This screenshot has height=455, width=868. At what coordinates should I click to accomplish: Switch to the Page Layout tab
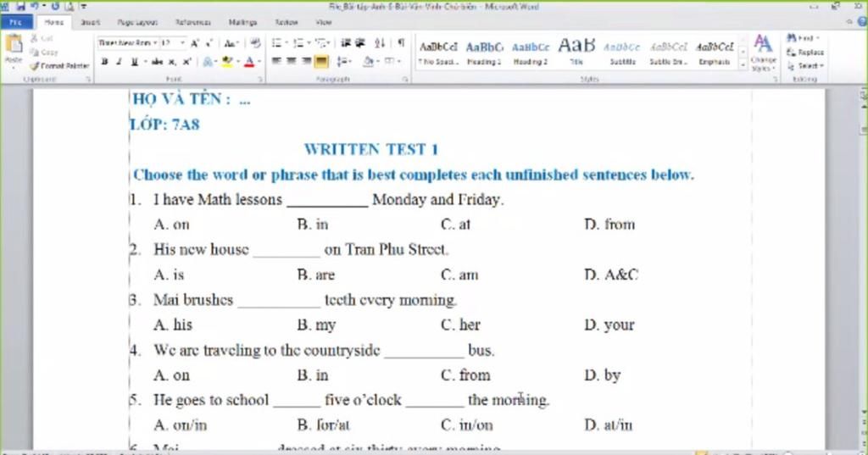click(137, 22)
